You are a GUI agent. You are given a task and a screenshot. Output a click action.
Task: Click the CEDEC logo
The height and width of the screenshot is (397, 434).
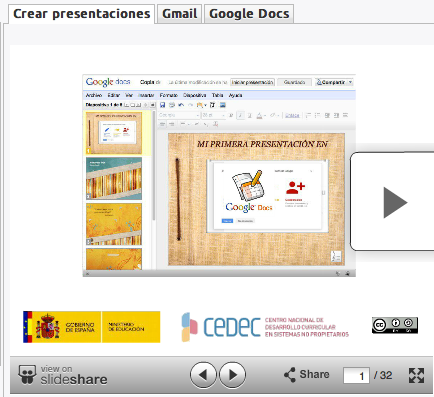(x=265, y=327)
